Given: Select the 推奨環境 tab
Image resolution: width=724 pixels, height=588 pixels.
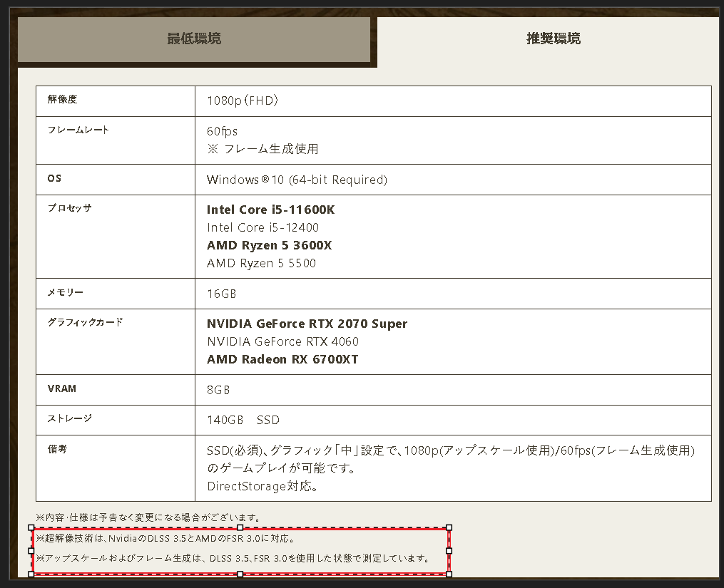Looking at the screenshot, I should tap(553, 38).
